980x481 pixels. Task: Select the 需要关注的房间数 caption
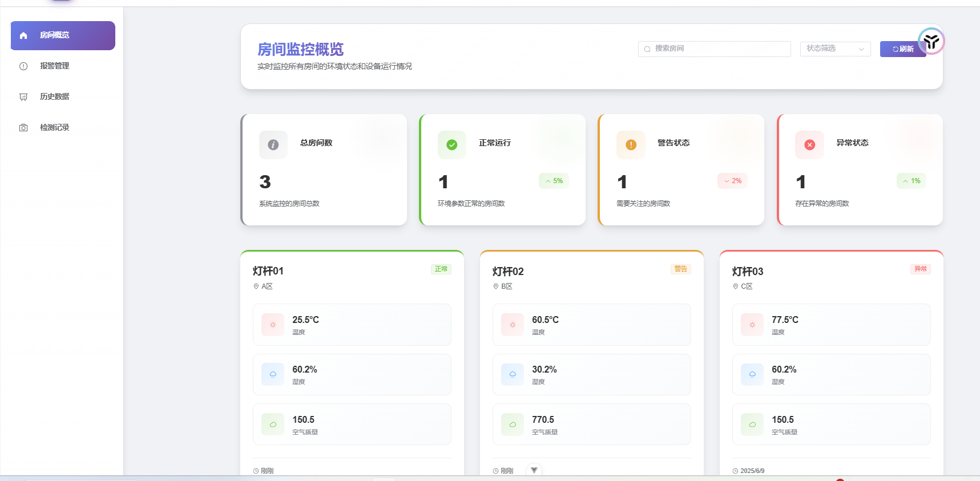[643, 204]
